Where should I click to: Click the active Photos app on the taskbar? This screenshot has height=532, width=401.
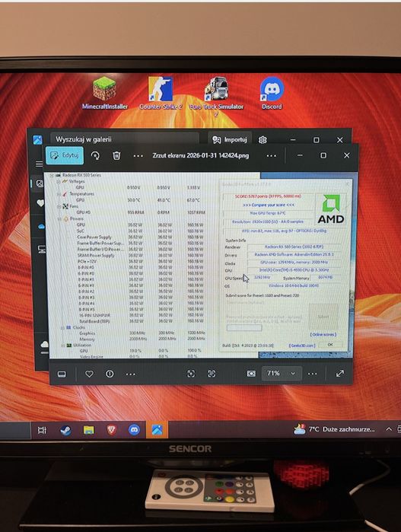(x=157, y=430)
